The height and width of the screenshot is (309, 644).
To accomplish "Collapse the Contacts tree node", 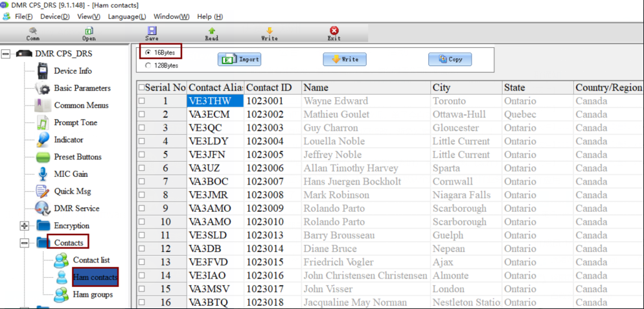I will point(25,243).
